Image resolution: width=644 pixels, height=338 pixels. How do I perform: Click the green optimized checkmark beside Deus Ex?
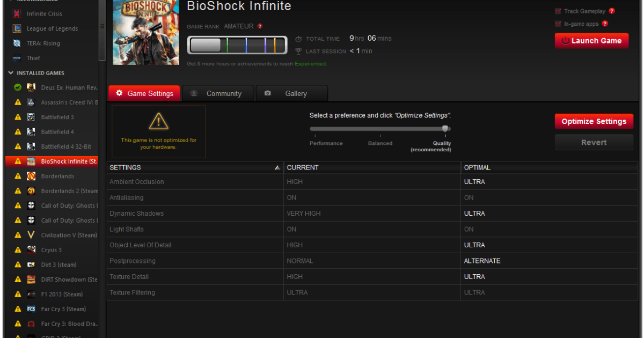[18, 87]
